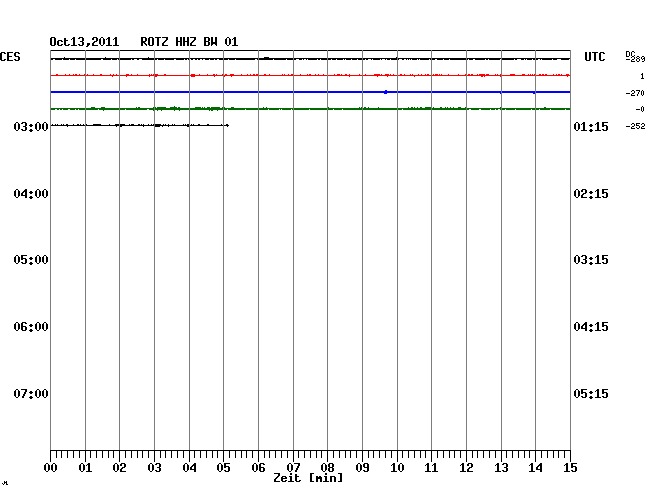Select the 05:00 local time label
Viewport: 650px width, 494px height.
(31, 260)
